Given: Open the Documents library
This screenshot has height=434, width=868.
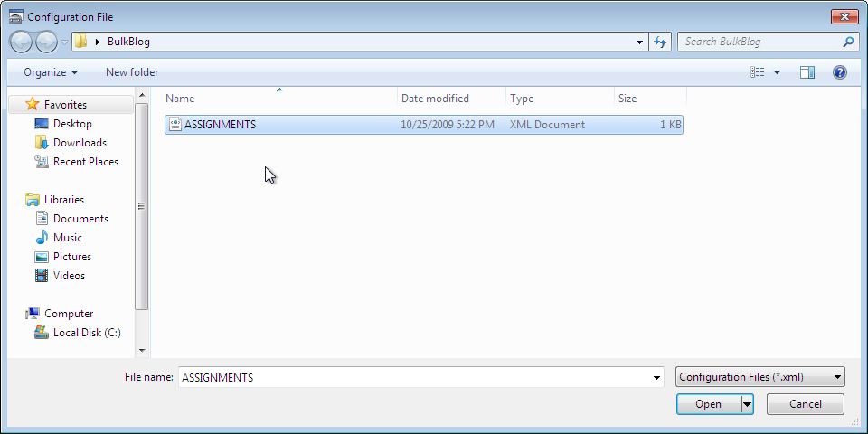Looking at the screenshot, I should click(x=80, y=219).
